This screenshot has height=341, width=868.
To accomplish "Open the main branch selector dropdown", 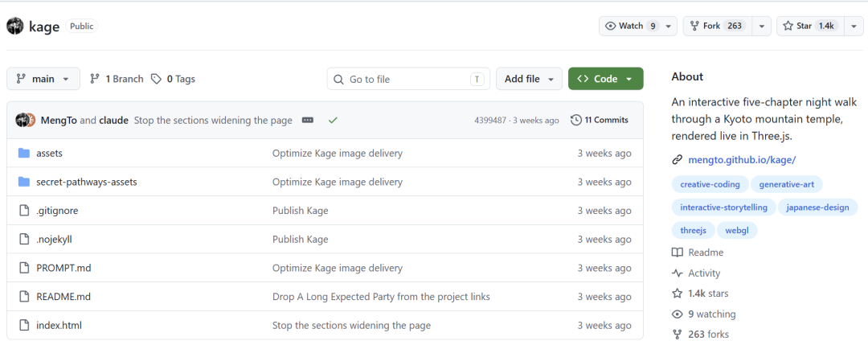I will click(43, 79).
